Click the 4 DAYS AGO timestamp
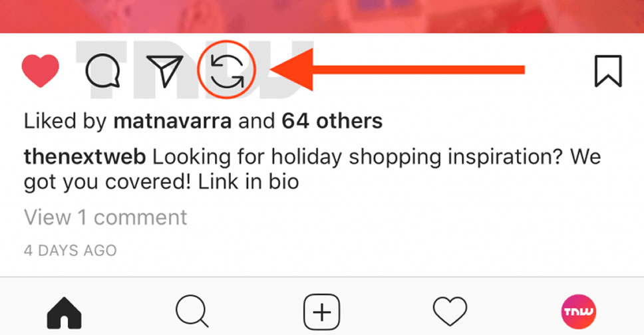The height and width of the screenshot is (335, 644). (71, 251)
